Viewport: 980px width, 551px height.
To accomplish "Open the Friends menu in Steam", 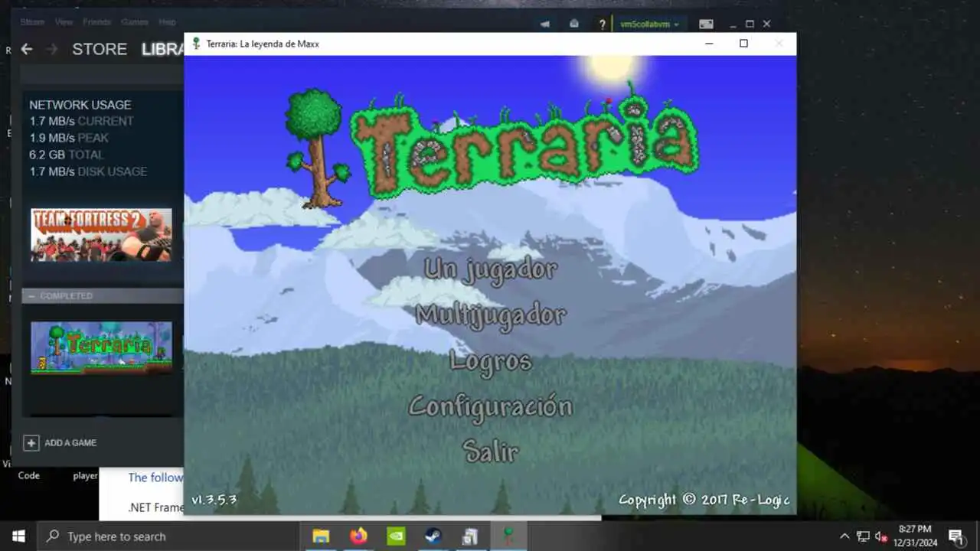I will pos(97,22).
